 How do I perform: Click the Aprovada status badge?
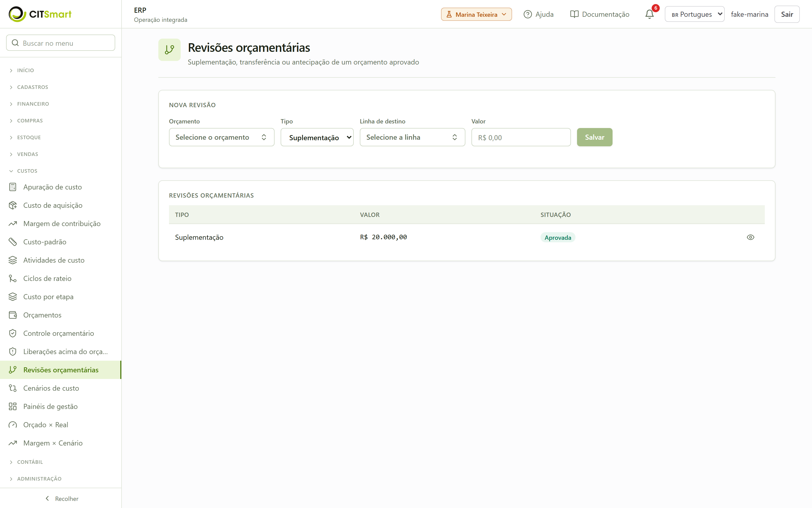[558, 237]
